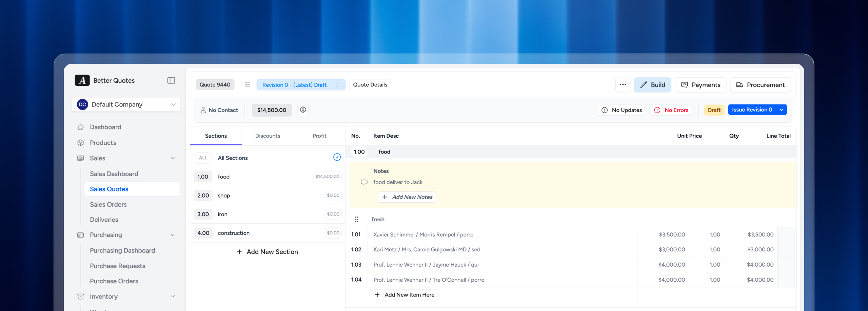This screenshot has width=868, height=311.
Task: Switch to the Profit tab
Action: 319,136
